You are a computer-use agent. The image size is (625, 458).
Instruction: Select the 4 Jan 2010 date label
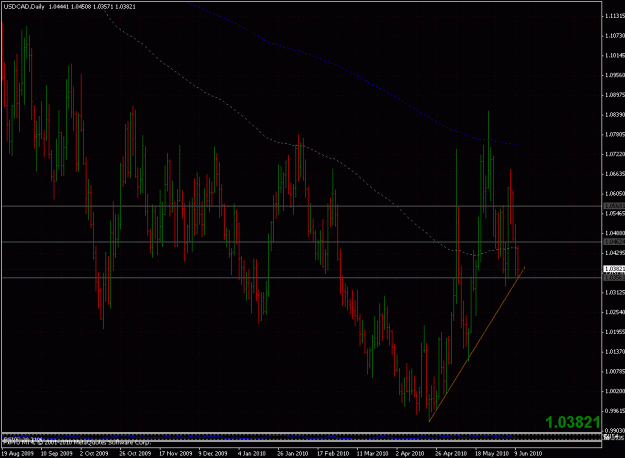click(252, 453)
